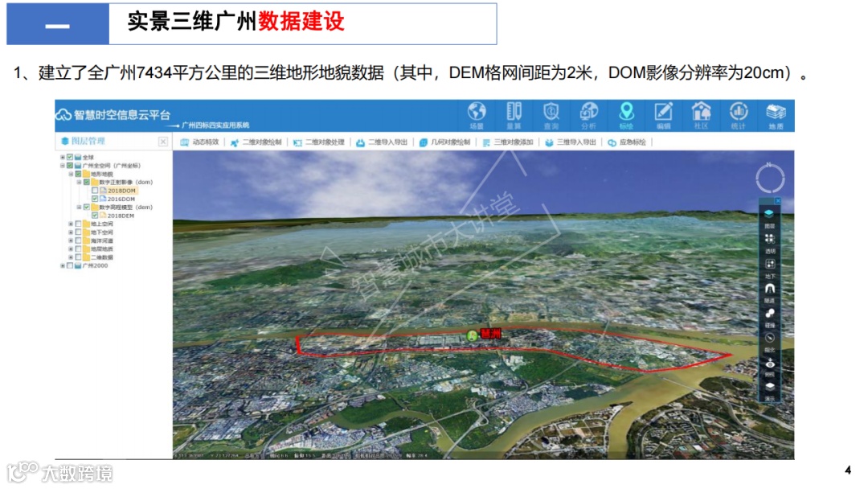The height and width of the screenshot is (489, 868).
Task: Select 应急标绘 toolbar item
Action: [x=627, y=142]
